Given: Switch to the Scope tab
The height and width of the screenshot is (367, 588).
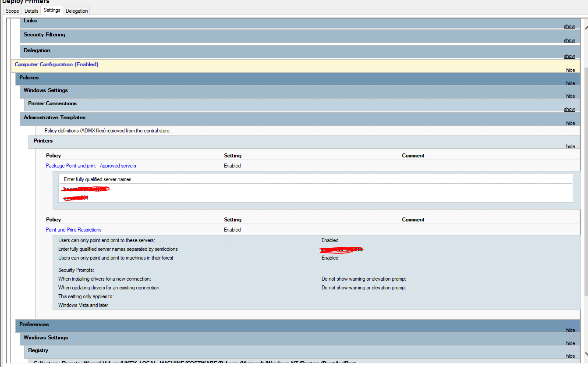Looking at the screenshot, I should click(12, 11).
